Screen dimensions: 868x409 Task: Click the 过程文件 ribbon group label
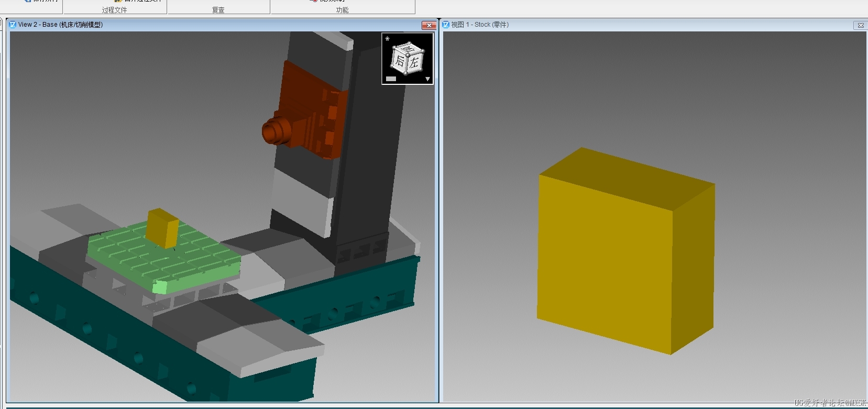pos(114,10)
